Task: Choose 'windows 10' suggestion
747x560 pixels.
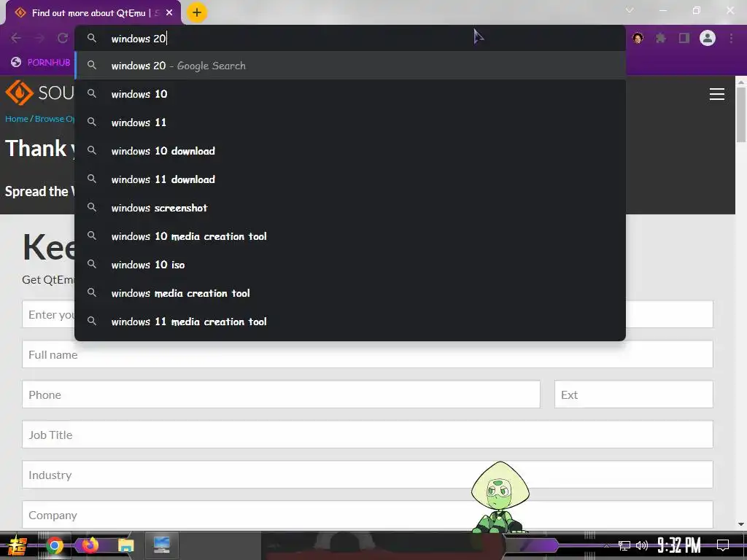Action: click(x=350, y=94)
